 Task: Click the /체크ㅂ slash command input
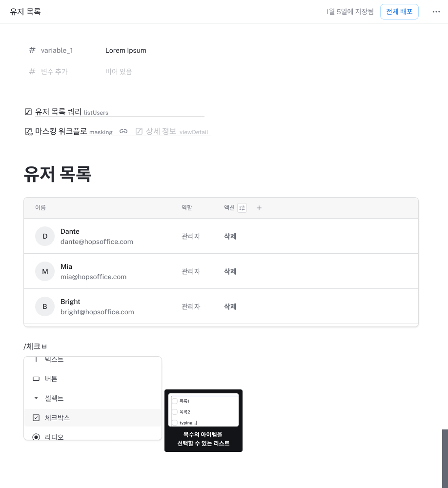[35, 346]
